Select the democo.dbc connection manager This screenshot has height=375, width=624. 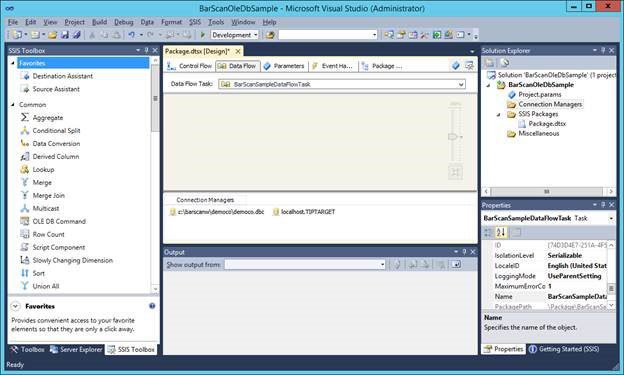tap(217, 212)
